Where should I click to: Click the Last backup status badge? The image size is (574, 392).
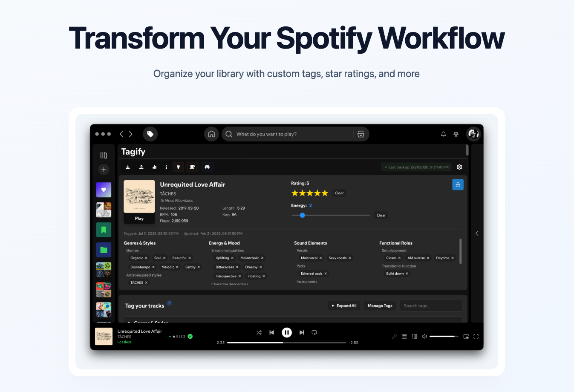point(416,167)
